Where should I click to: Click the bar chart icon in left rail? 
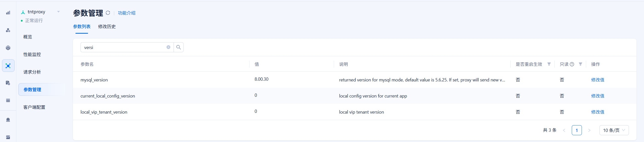8,13
